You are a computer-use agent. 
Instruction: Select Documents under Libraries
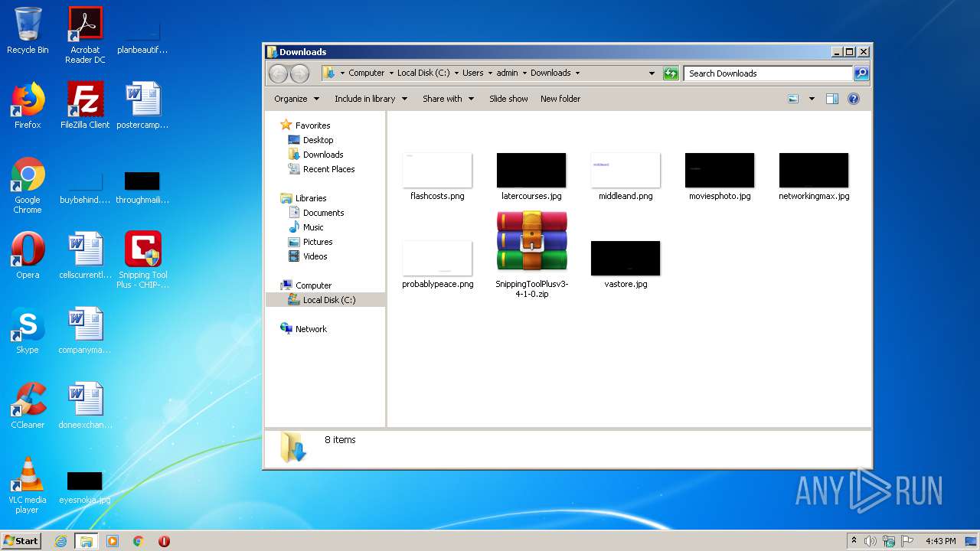pos(323,213)
